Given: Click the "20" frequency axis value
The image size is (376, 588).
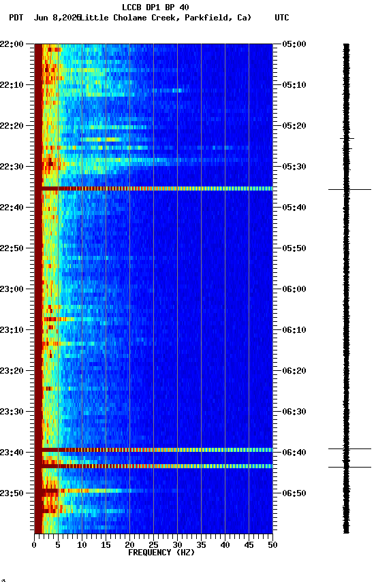Looking at the screenshot, I should pyautogui.click(x=129, y=545).
